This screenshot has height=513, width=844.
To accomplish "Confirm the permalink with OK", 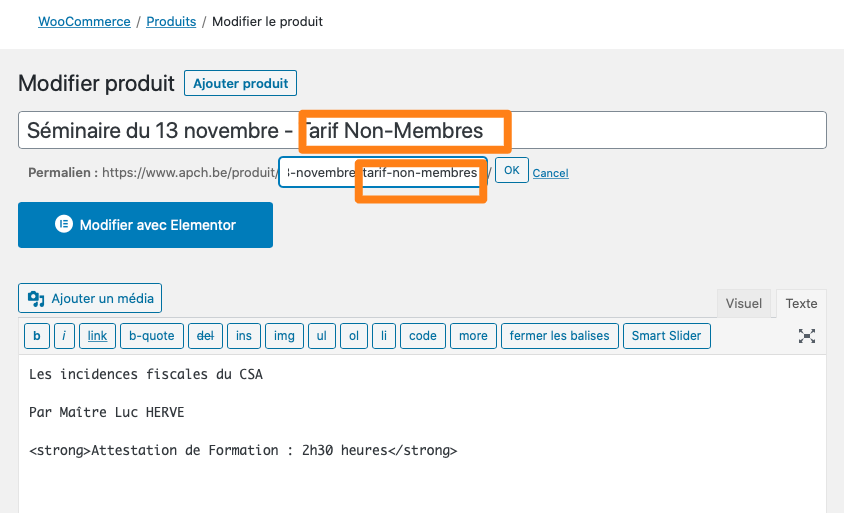I will point(511,170).
